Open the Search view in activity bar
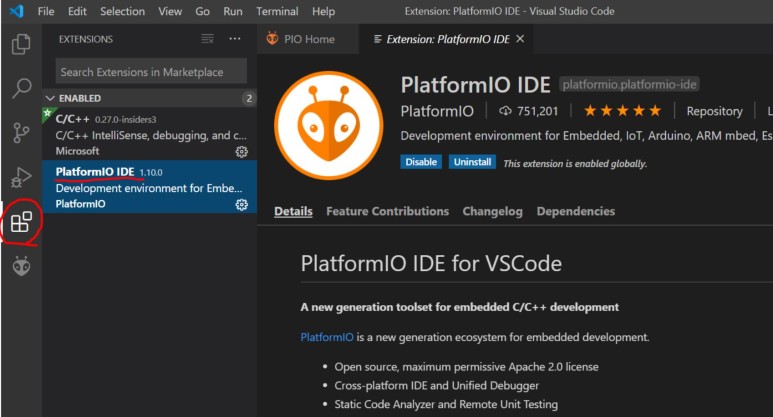This screenshot has width=773, height=417. coord(21,88)
